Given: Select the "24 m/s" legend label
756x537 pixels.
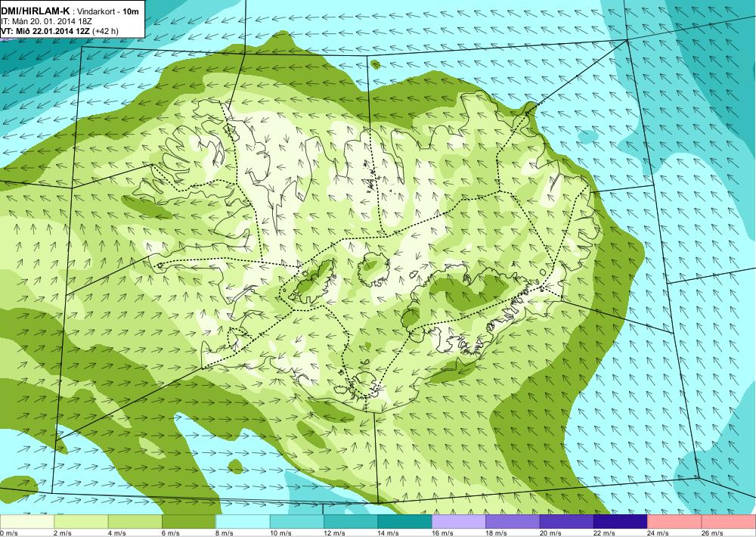Looking at the screenshot, I should [658, 533].
